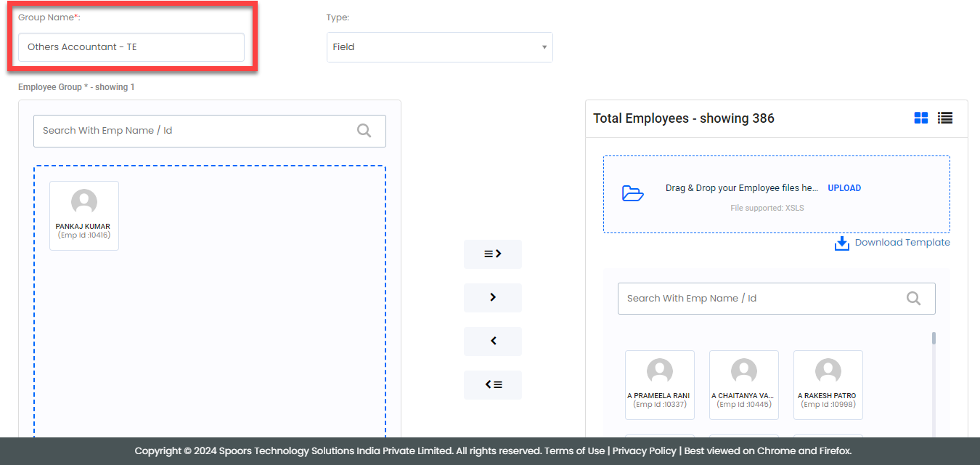Click the UPLOAD link
This screenshot has width=980, height=465.
[844, 188]
